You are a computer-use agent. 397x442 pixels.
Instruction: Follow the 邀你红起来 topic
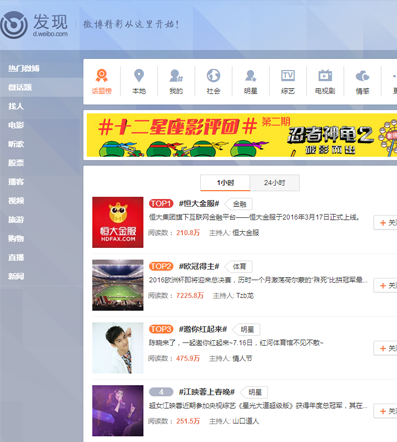pyautogui.click(x=386, y=348)
